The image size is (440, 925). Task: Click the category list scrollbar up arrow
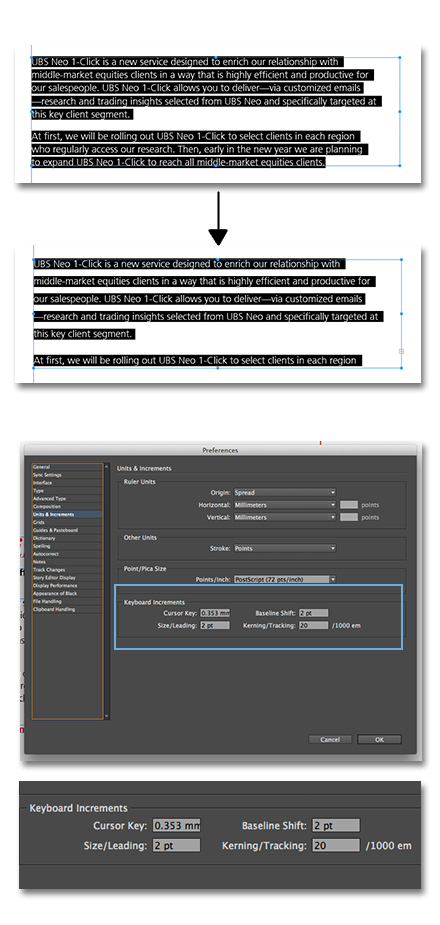click(107, 467)
